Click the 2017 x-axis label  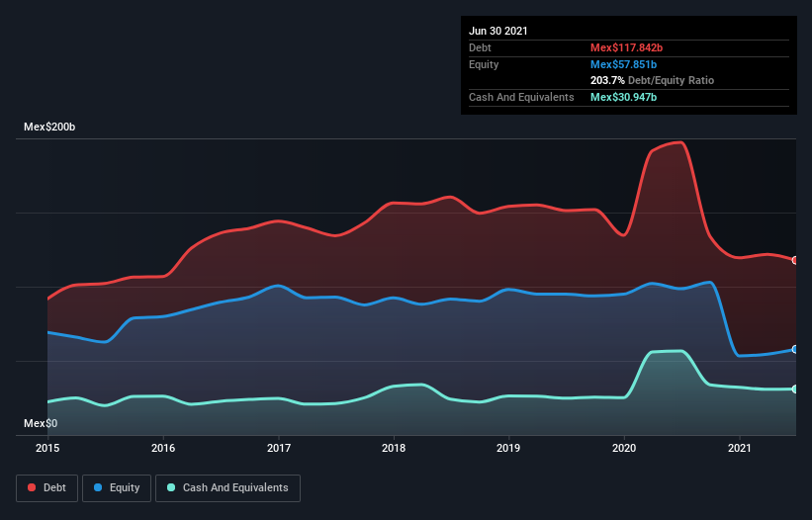point(279,448)
